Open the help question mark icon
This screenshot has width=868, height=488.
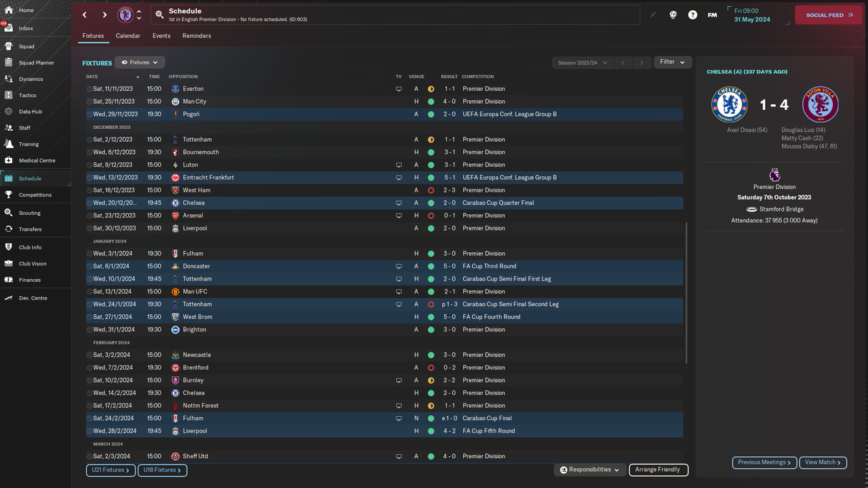pos(692,14)
